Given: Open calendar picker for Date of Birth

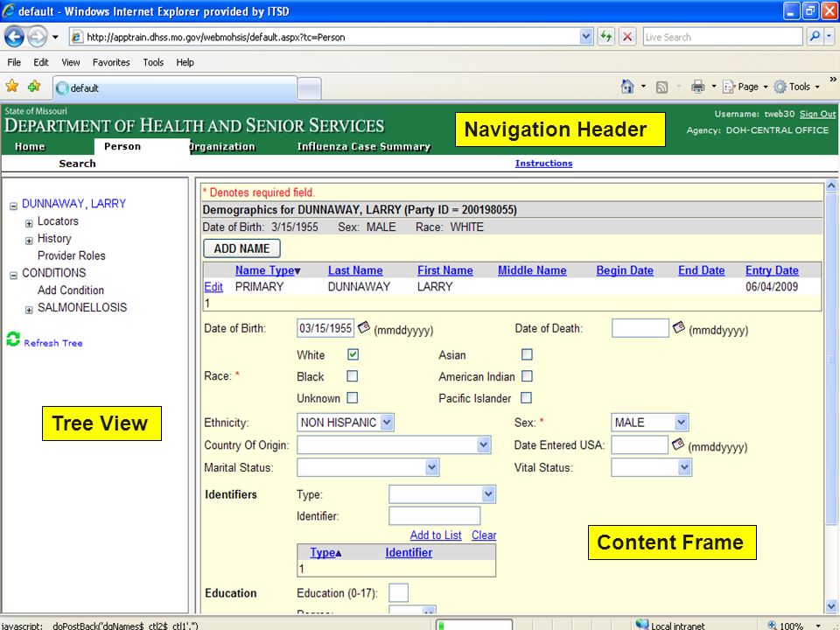Looking at the screenshot, I should (364, 327).
